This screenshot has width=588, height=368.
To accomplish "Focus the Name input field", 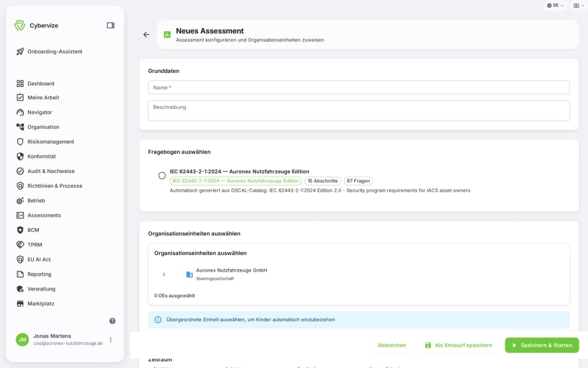I will point(359,87).
